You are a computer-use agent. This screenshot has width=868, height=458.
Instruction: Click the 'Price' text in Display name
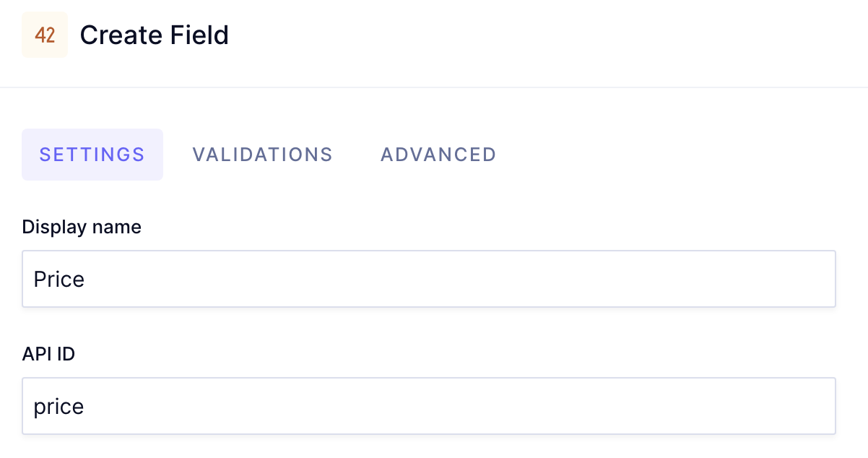pyautogui.click(x=59, y=279)
